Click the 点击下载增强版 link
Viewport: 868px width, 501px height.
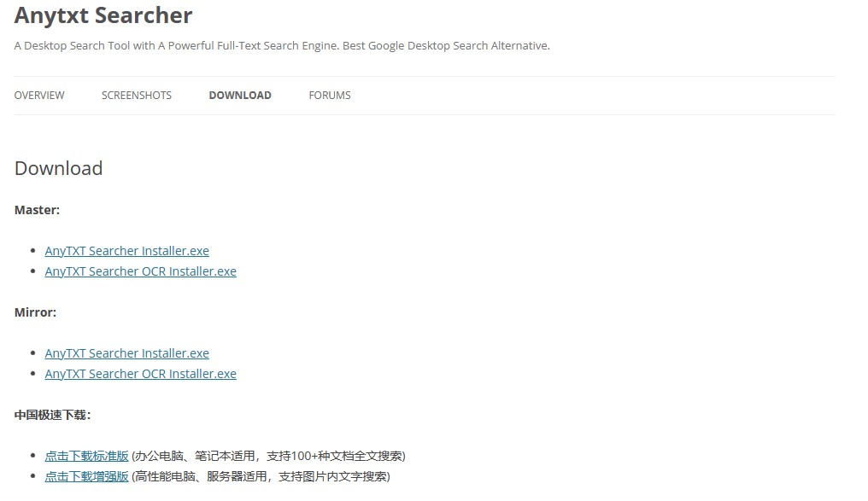coord(86,476)
